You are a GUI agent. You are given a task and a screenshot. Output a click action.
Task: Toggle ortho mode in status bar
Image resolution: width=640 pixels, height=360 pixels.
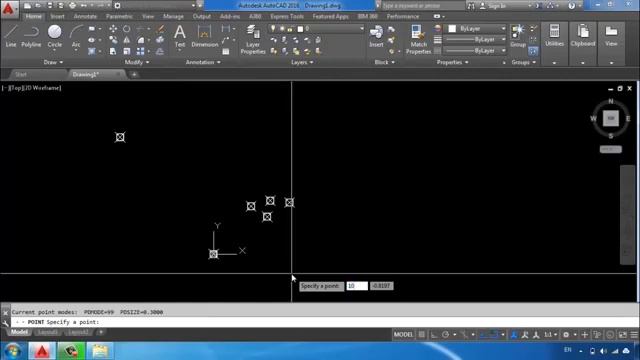[x=434, y=335]
